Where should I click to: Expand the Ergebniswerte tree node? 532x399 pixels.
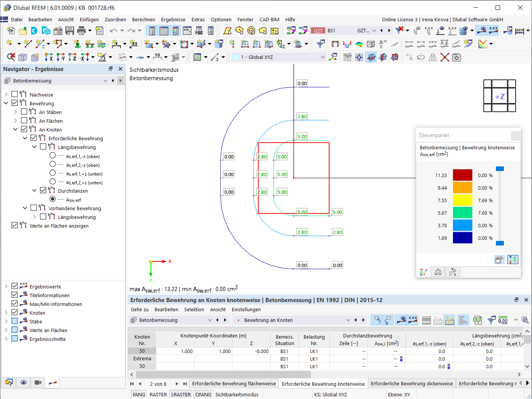pos(6,286)
